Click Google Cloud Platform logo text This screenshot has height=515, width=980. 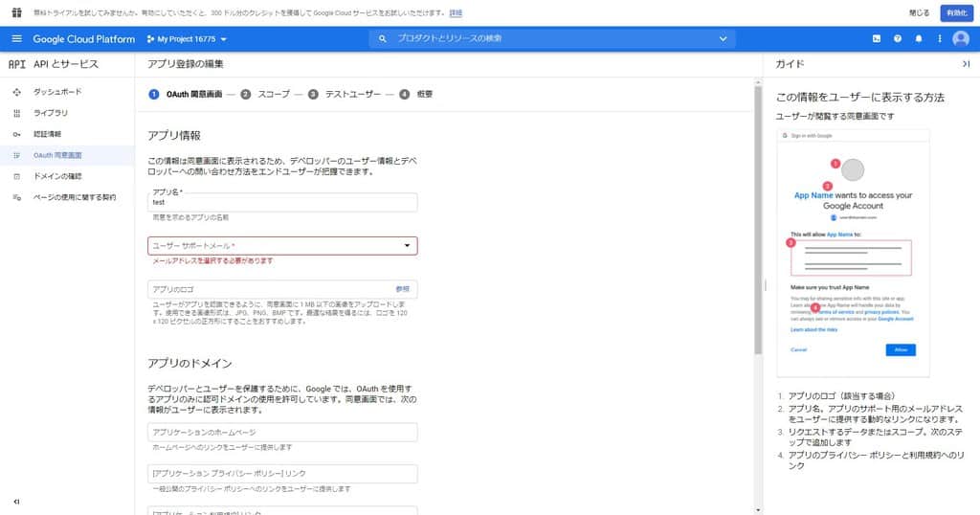(84, 38)
